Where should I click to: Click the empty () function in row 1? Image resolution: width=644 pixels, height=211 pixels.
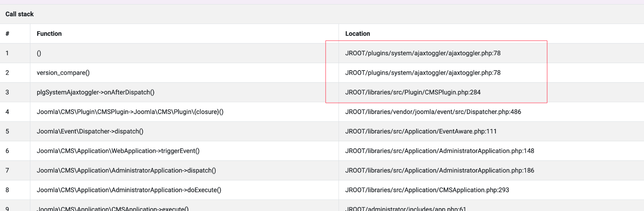(x=39, y=53)
